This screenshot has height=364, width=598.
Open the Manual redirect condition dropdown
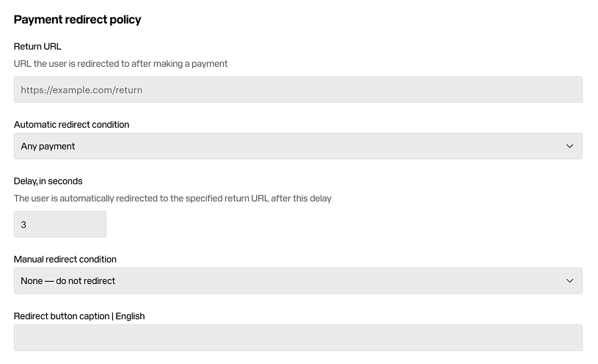[298, 281]
